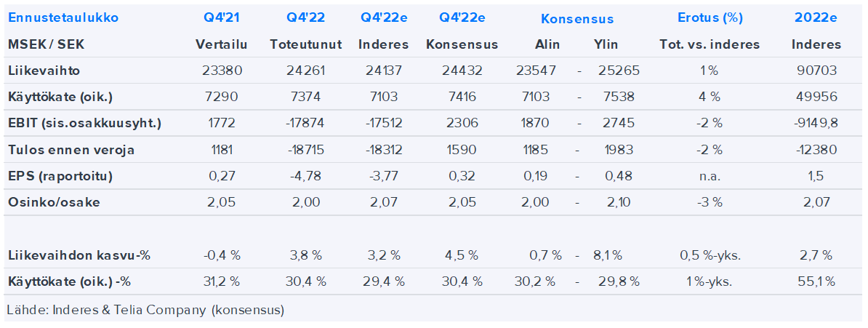Click the 2022e column header
This screenshot has width=868, height=328.
tap(816, 18)
